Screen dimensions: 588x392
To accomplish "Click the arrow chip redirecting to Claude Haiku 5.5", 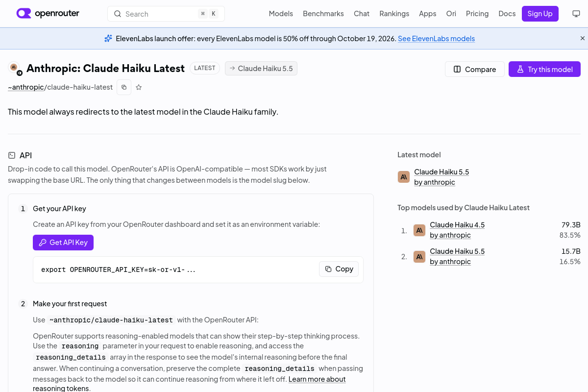I will (261, 69).
